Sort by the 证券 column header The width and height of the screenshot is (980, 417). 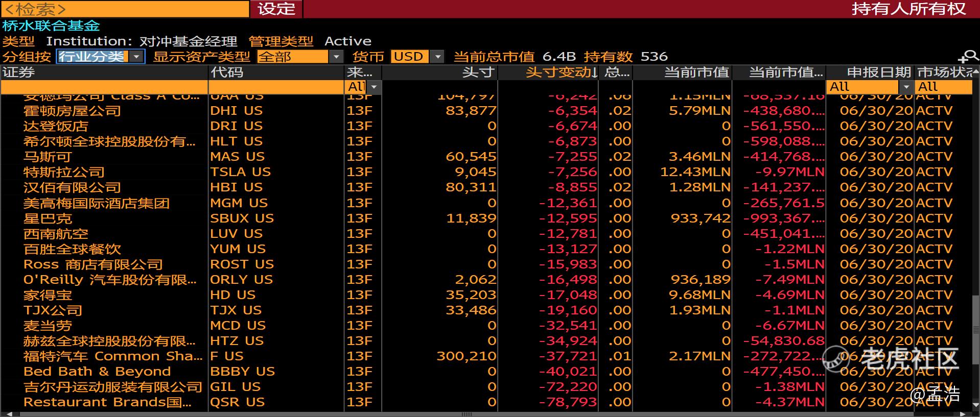[104, 72]
